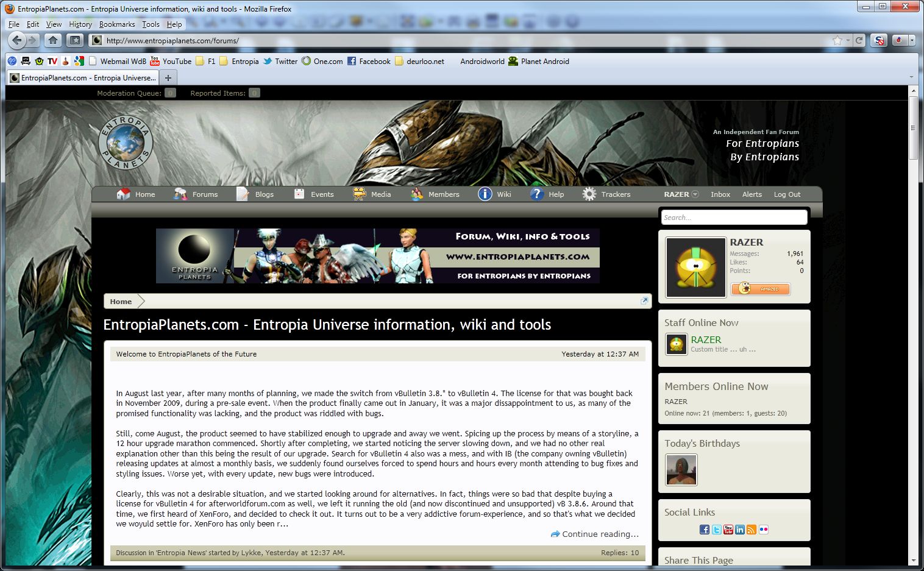Screen dimensions: 924x571
Task: Click the Log Out link
Action: tap(787, 194)
